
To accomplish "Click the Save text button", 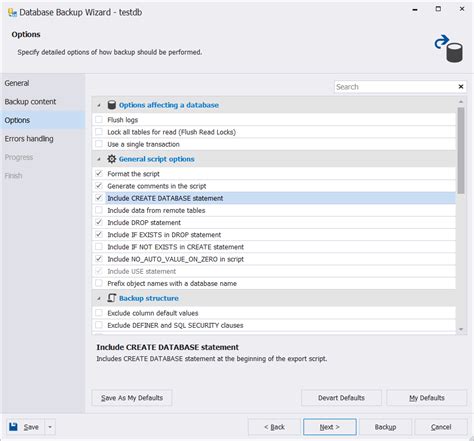I will pos(31,427).
